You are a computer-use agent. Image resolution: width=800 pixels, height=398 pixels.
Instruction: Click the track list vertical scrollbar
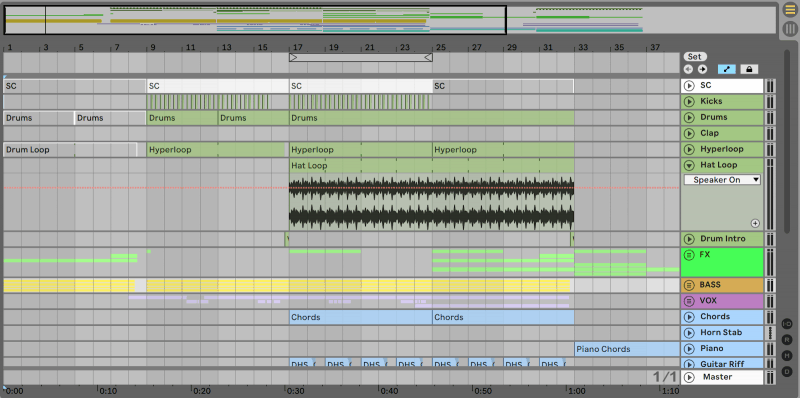point(787,140)
